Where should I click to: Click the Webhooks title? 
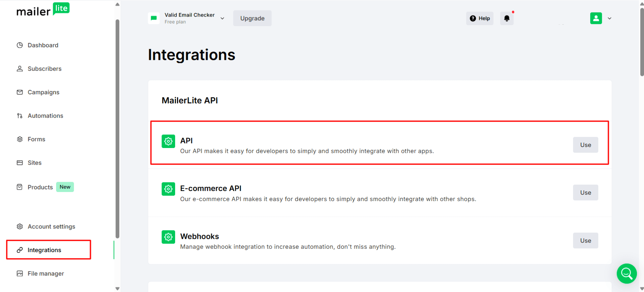(199, 236)
